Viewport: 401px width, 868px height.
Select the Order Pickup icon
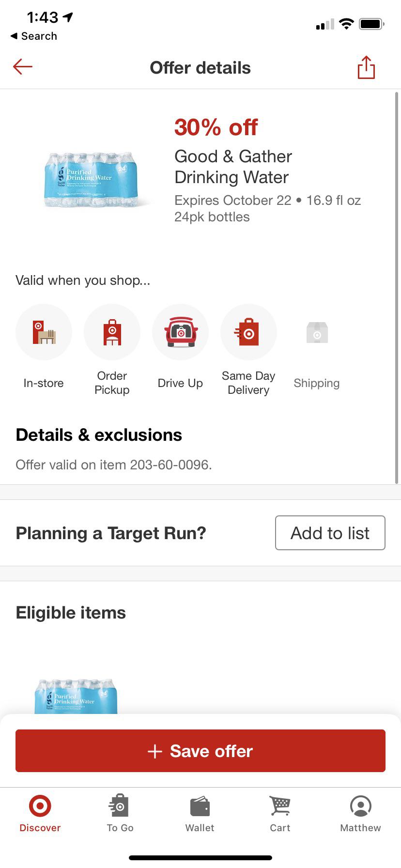coord(112,332)
